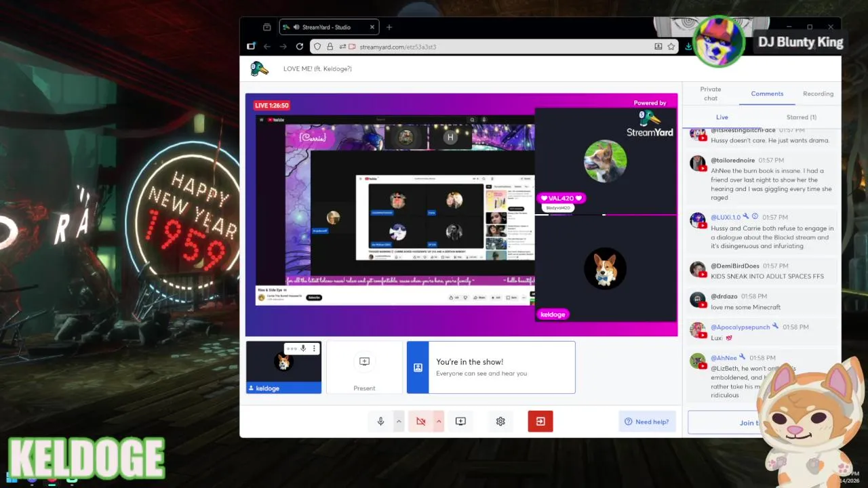
Task: Click the keldoge name banner on stage
Action: (553, 314)
